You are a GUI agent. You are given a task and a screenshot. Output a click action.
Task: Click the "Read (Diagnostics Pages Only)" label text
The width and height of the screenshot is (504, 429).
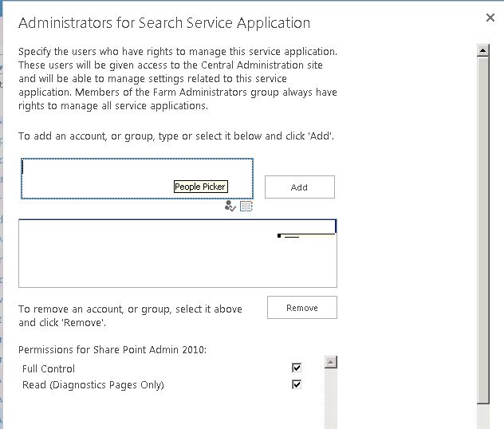[93, 385]
